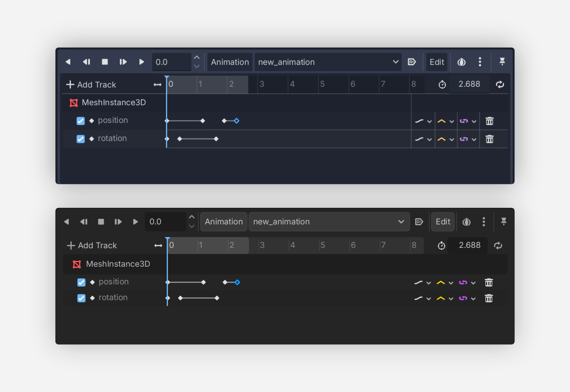Disable the position track checkbox in the top panel
570x392 pixels.
coord(81,121)
